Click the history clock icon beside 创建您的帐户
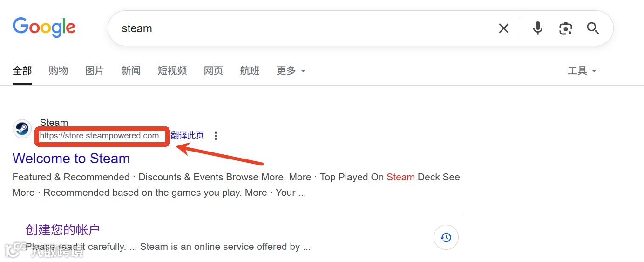Viewport: 644px width, 262px height. pos(446,238)
